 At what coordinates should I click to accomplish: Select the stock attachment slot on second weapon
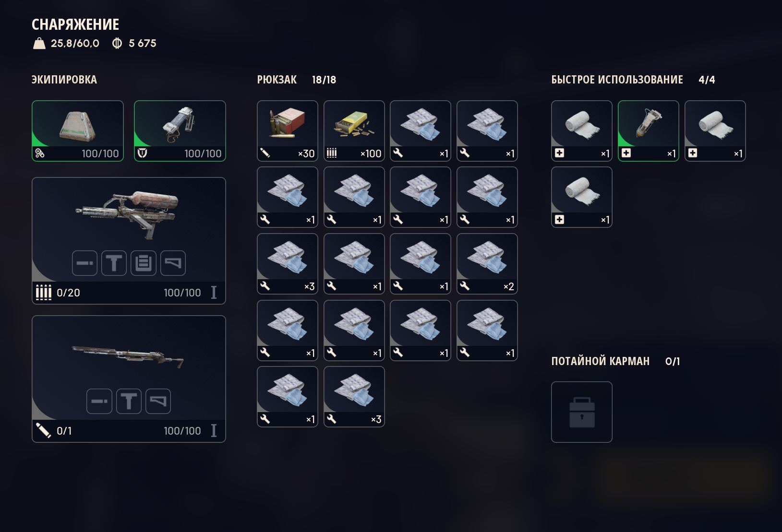158,401
